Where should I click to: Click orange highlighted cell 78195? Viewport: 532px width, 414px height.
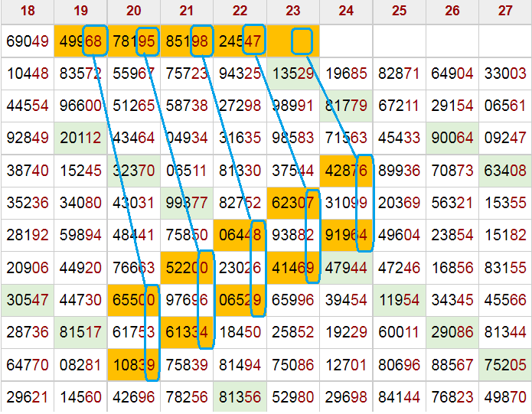pos(133,41)
